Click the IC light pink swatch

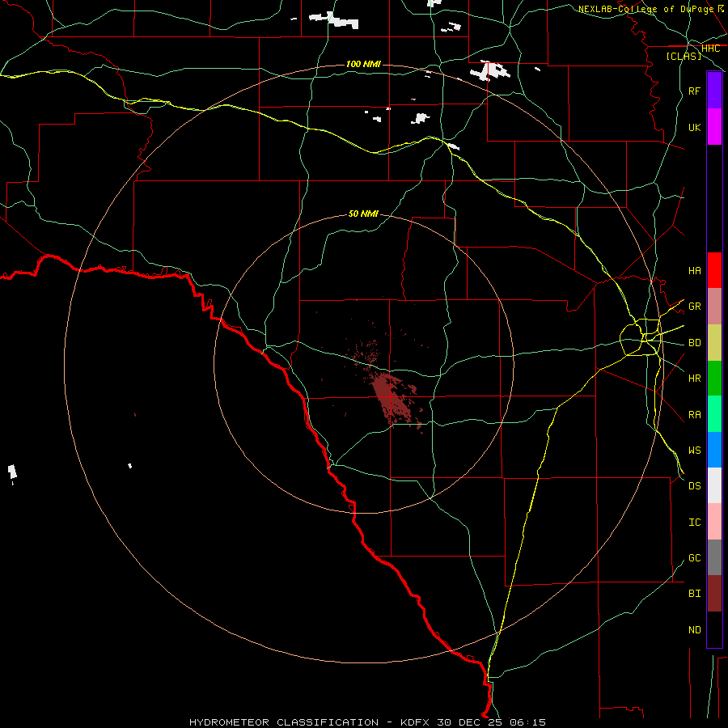point(714,522)
